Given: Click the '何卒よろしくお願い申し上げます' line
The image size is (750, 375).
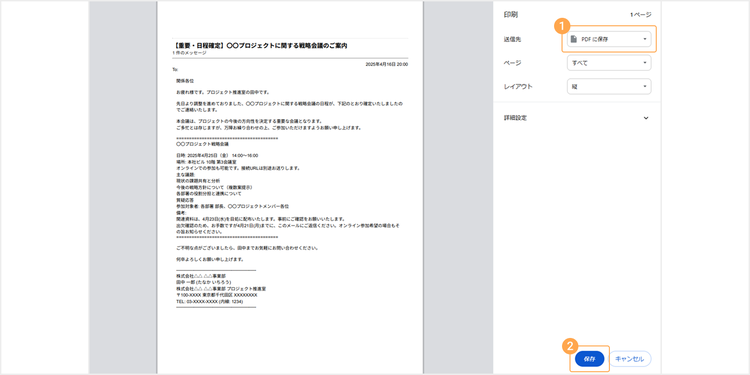Looking at the screenshot, I should (x=210, y=260).
